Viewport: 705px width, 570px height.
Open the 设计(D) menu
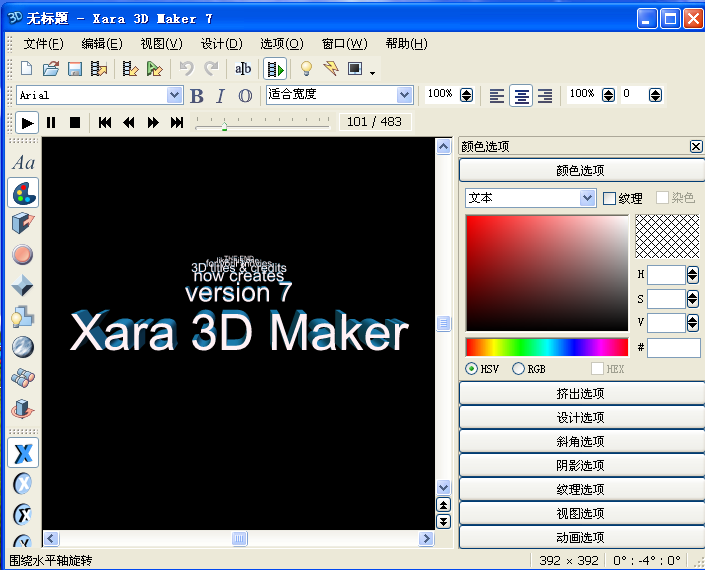pos(222,44)
